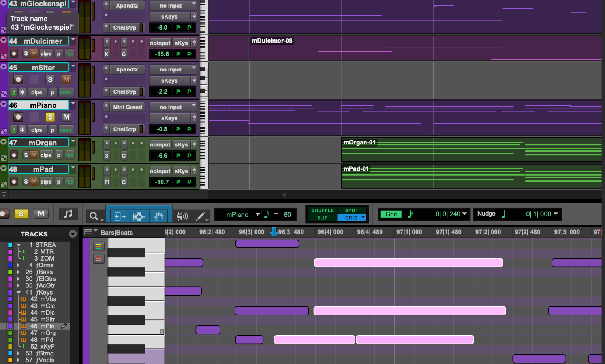Screen dimensions: 605x364
Task: Open the Mini Grand insert on mPiano
Action: tap(127, 107)
